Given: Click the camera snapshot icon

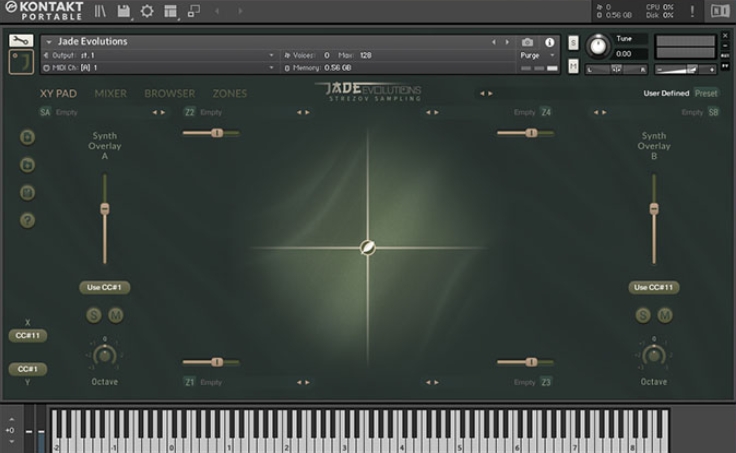Looking at the screenshot, I should pyautogui.click(x=528, y=42).
